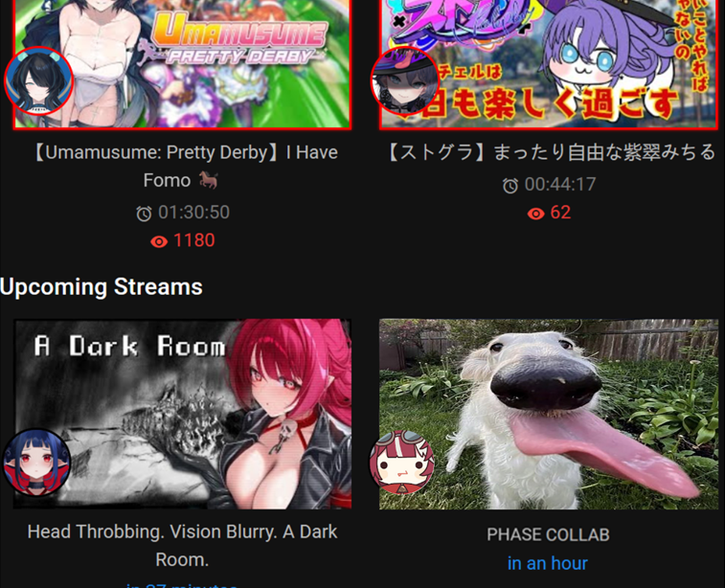Open the A Dark Room upcoming thumbnail
The height and width of the screenshot is (588, 725).
tap(182, 414)
